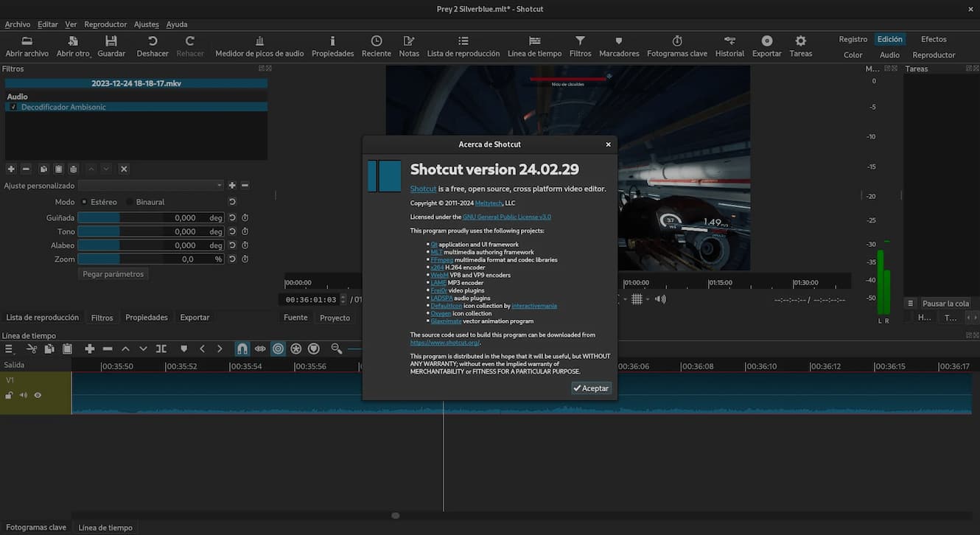Screen dimensions: 980x535
Task: Open the Tareas gear icon
Action: 801,41
